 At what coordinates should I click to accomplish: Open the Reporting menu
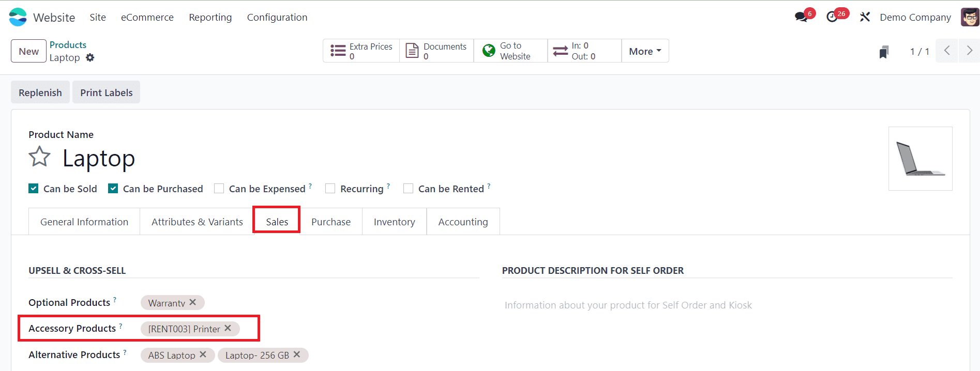pos(210,17)
